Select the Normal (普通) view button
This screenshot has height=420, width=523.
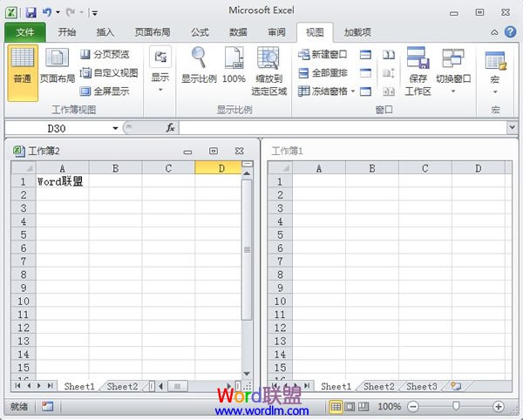[23, 72]
